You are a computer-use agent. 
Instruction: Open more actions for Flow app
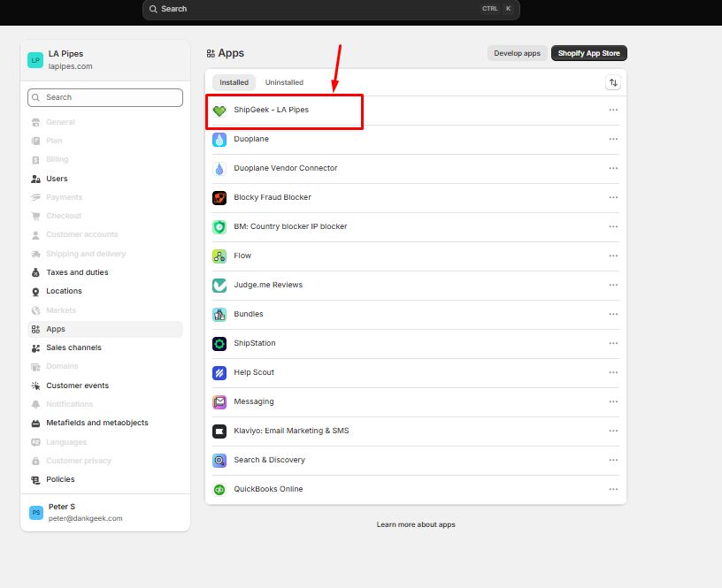[613, 256]
